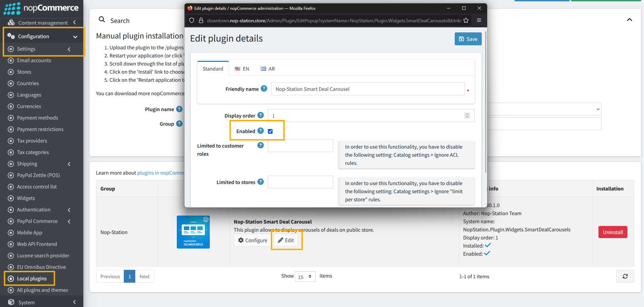This screenshot has height=307, width=644.
Task: Click the Edit plugin button
Action: click(x=286, y=240)
